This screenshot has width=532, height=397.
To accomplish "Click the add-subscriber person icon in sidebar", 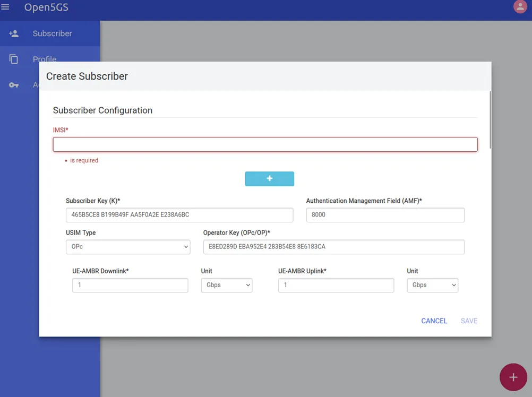I will [14, 33].
